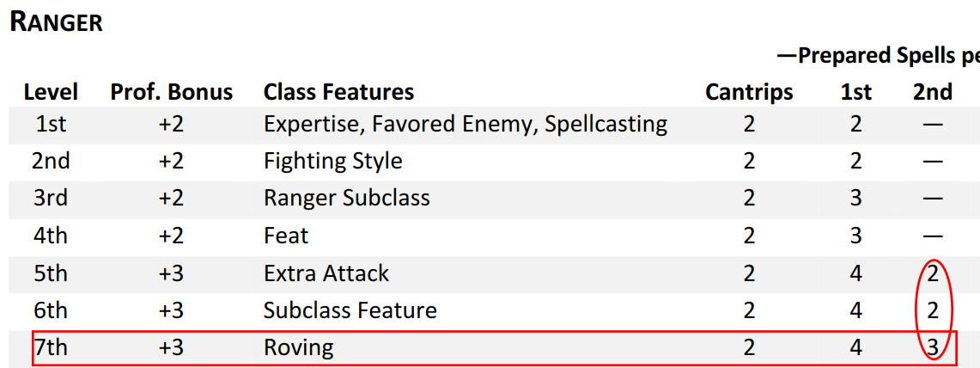
Task: Select the 3rd level cell
Action: (x=51, y=199)
